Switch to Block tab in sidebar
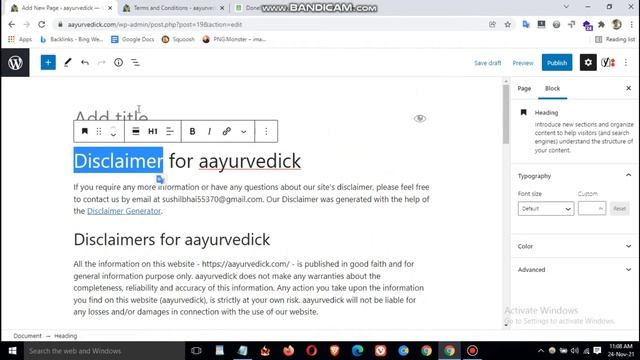 click(x=552, y=88)
